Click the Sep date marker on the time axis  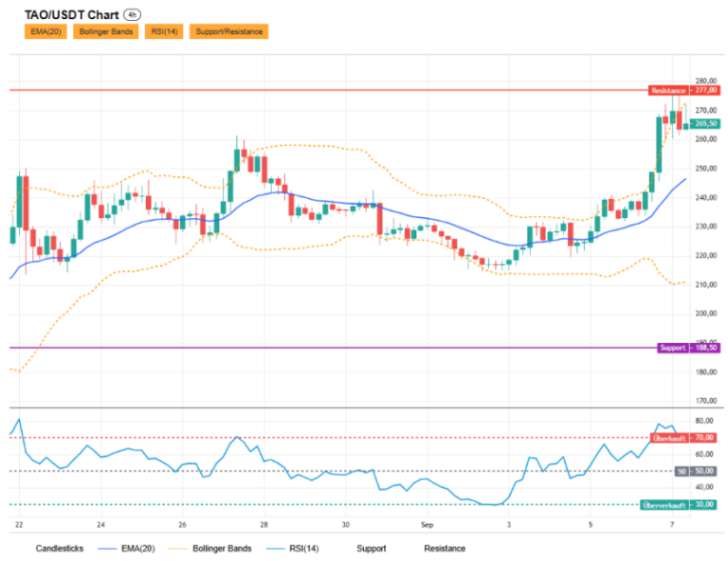[427, 525]
